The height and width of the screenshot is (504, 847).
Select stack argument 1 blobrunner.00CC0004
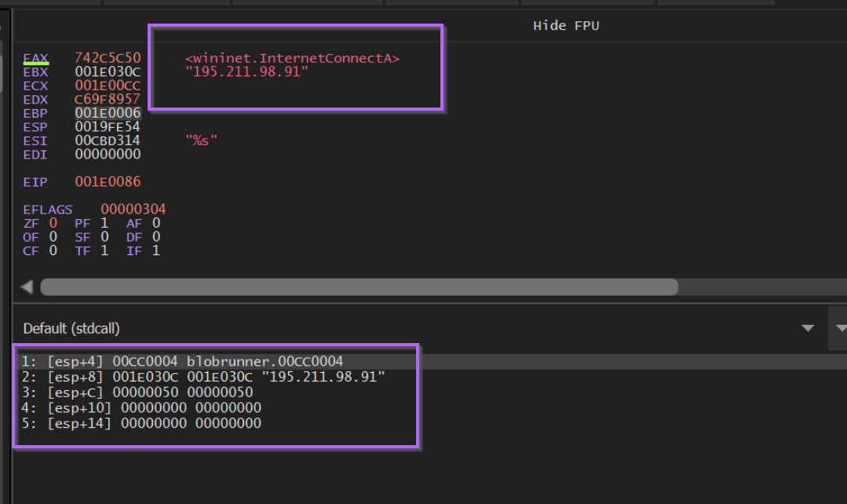point(182,362)
